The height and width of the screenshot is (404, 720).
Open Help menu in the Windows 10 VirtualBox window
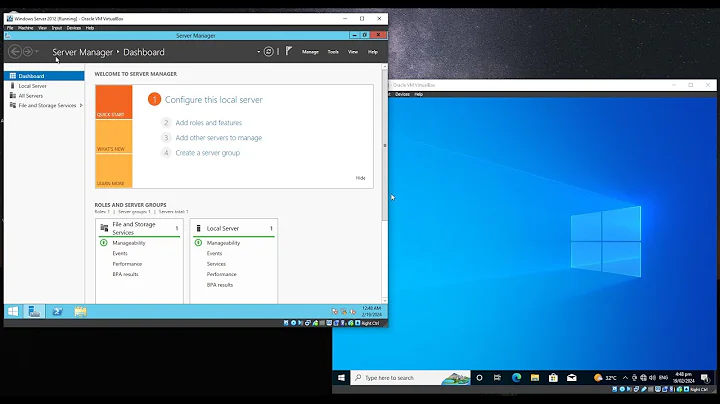418,94
